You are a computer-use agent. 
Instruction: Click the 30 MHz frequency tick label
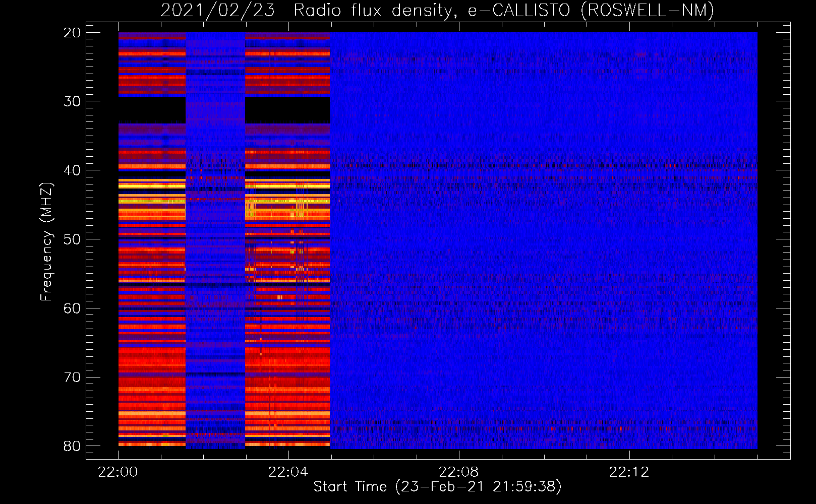pos(72,101)
